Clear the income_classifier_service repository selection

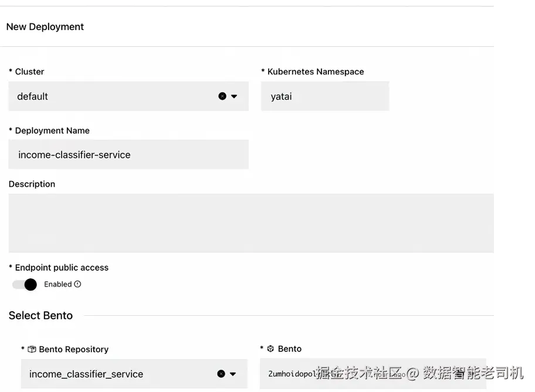coord(221,374)
